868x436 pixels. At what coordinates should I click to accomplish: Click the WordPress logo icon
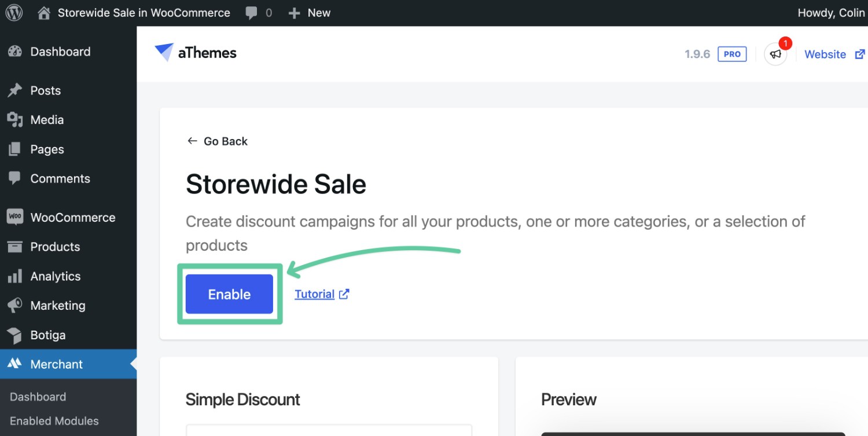tap(14, 13)
